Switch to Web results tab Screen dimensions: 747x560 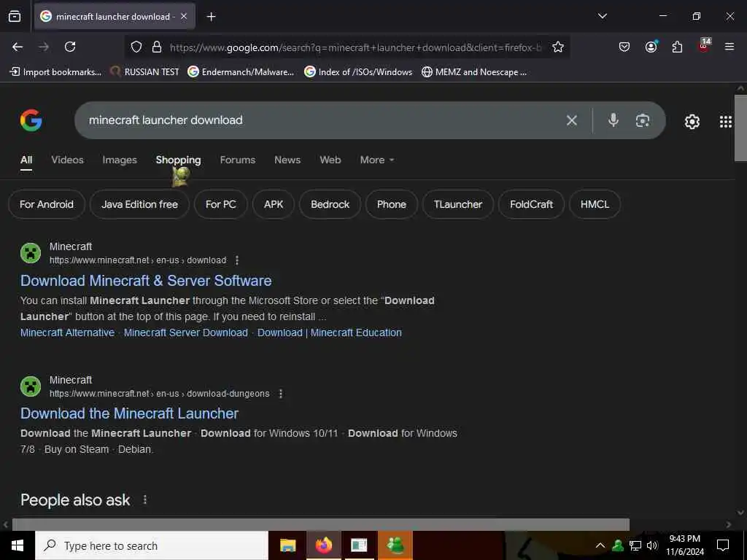tap(330, 160)
